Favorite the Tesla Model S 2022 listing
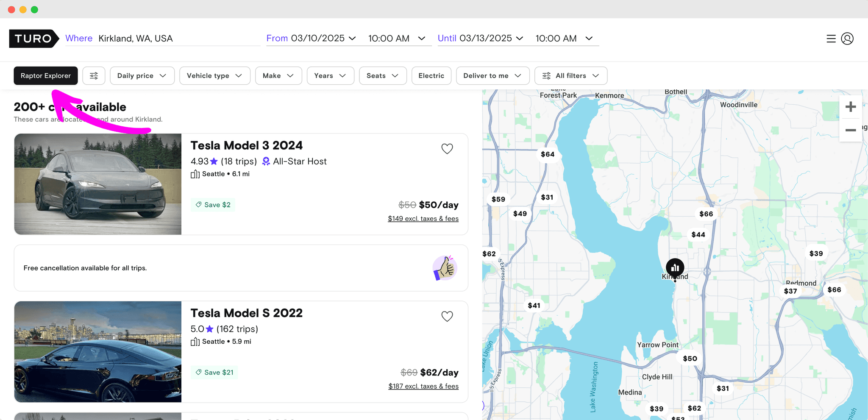The height and width of the screenshot is (420, 868). tap(447, 316)
